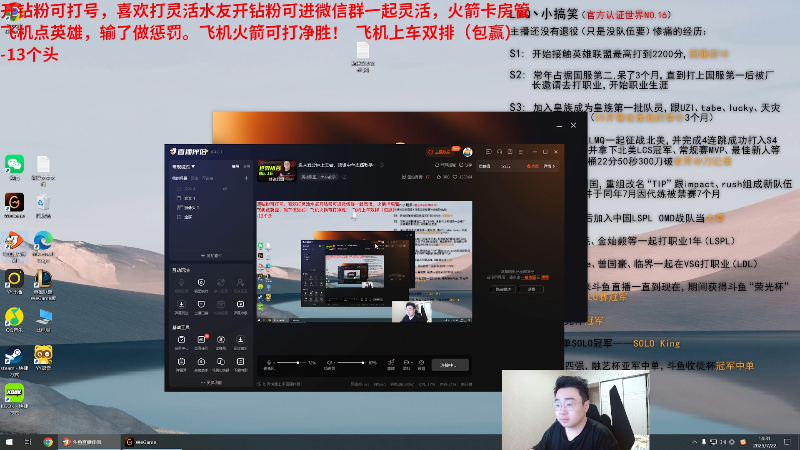800x450 pixels.
Task: Mute the speaker icon in bottom control bar
Action: [330, 363]
